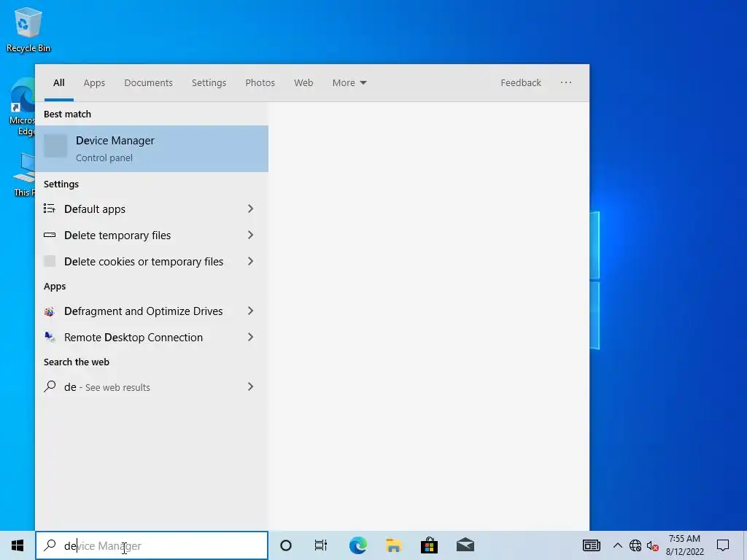The image size is (747, 560).
Task: Open Task View on the taskbar
Action: pyautogui.click(x=321, y=545)
